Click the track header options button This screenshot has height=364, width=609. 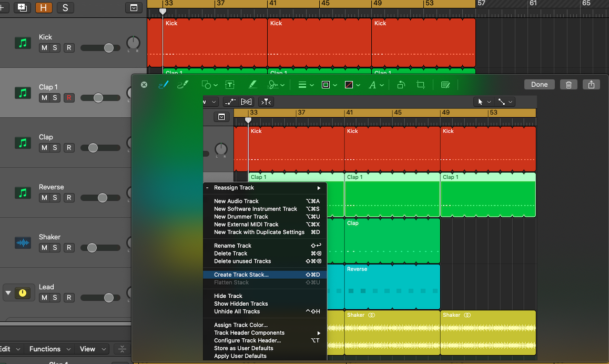click(x=134, y=8)
